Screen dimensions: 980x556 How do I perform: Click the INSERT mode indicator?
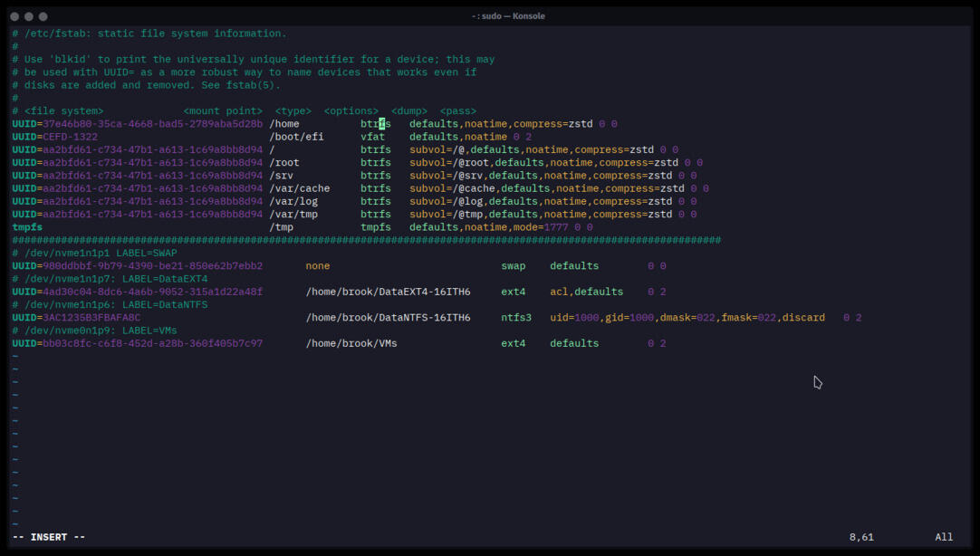click(49, 537)
